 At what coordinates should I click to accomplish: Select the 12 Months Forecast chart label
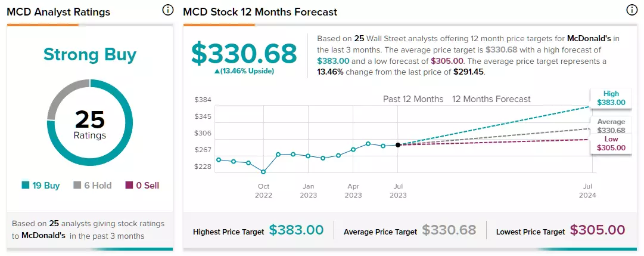tap(491, 99)
